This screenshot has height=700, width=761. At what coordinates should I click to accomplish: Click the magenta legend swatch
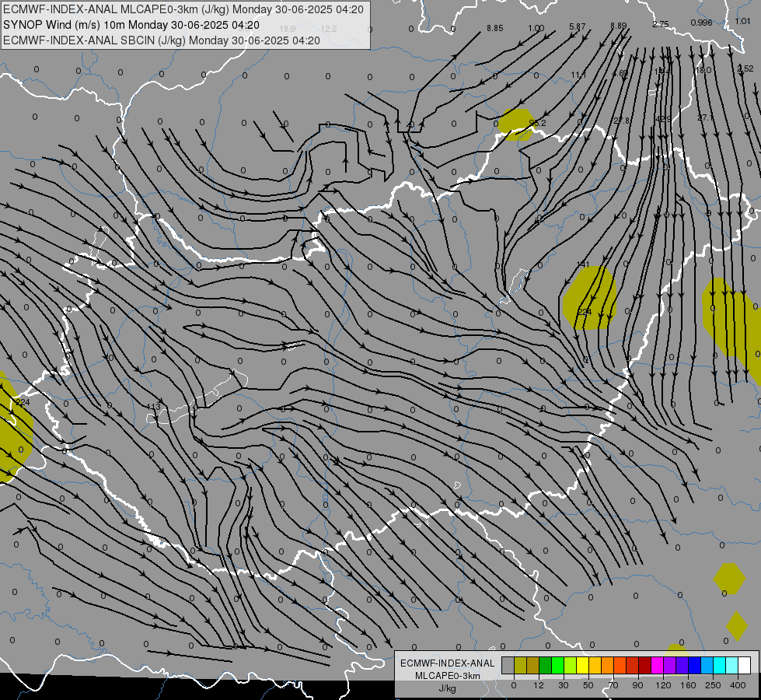657,665
